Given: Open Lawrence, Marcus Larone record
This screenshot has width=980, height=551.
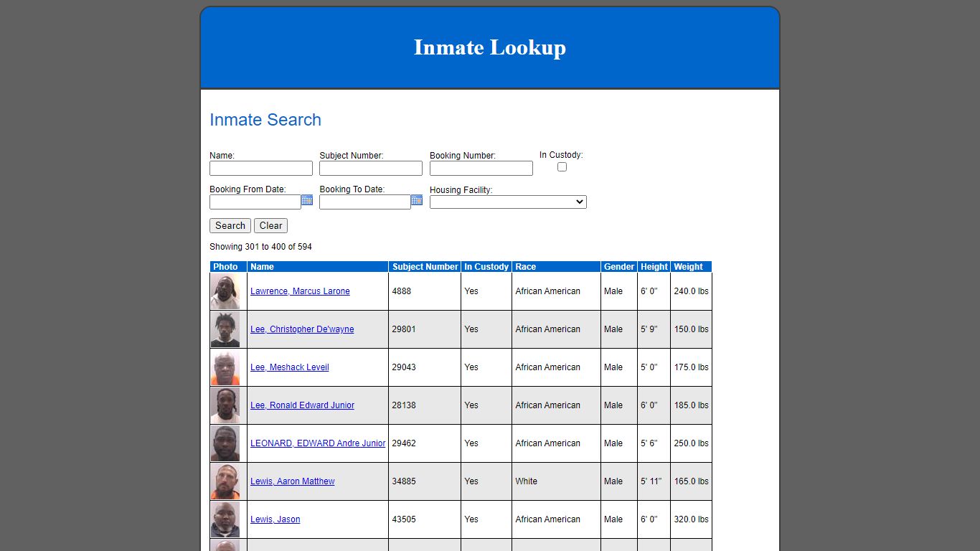Looking at the screenshot, I should [300, 291].
